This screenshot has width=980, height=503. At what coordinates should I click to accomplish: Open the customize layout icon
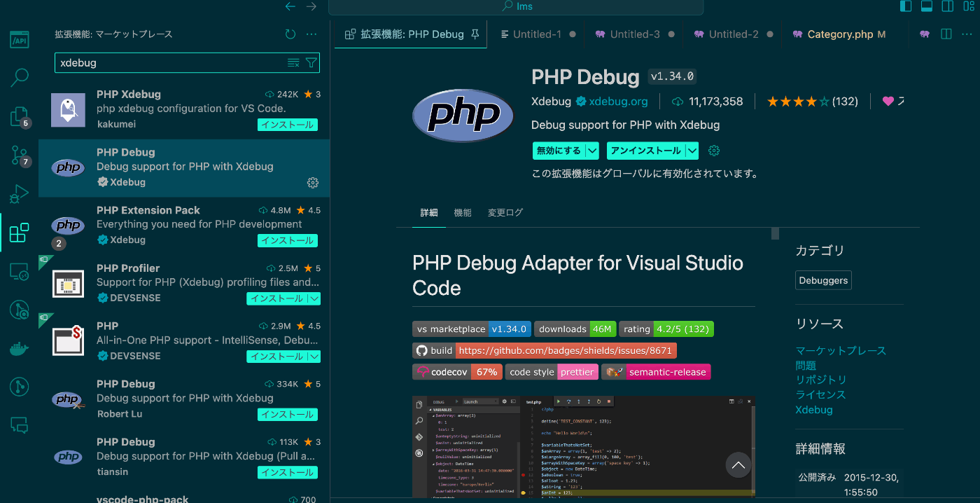(968, 6)
